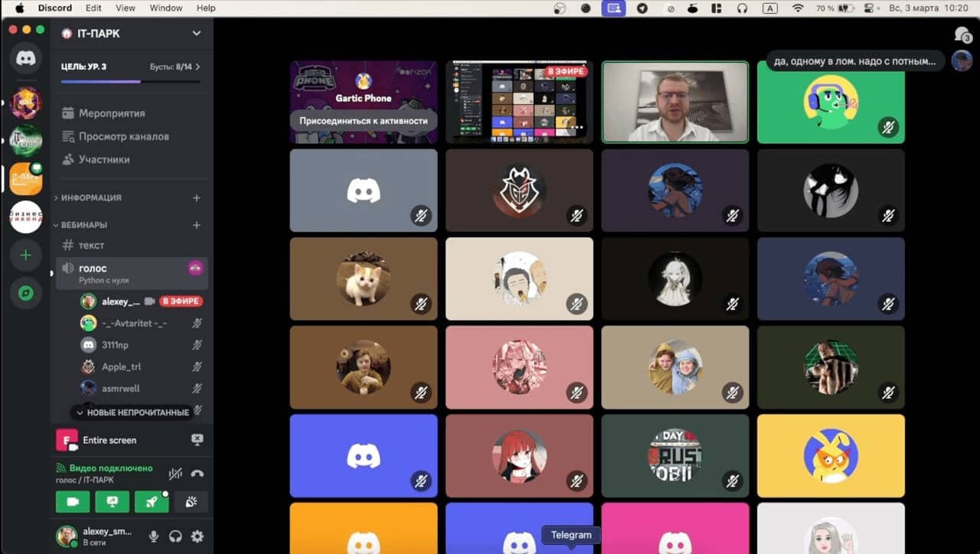This screenshot has height=554, width=980.
Task: Click the headphones icon in the menu bar
Action: pyautogui.click(x=741, y=8)
